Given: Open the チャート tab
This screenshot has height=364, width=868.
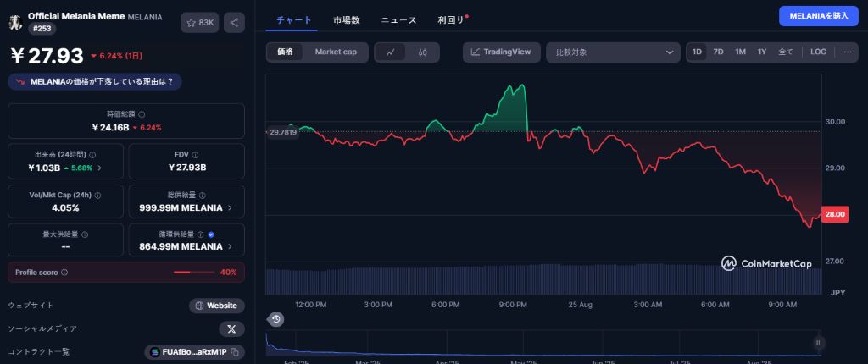Looking at the screenshot, I should click(x=293, y=20).
